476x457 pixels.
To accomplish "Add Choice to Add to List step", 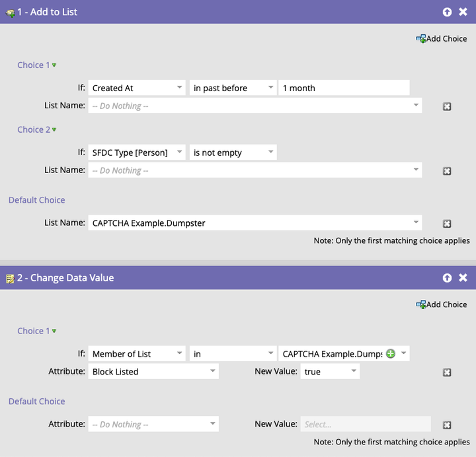I will [x=441, y=38].
